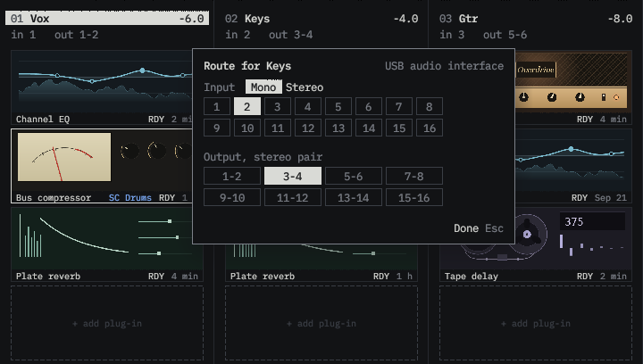Add plug-in to Vox channel
This screenshot has width=643, height=364.
click(107, 324)
